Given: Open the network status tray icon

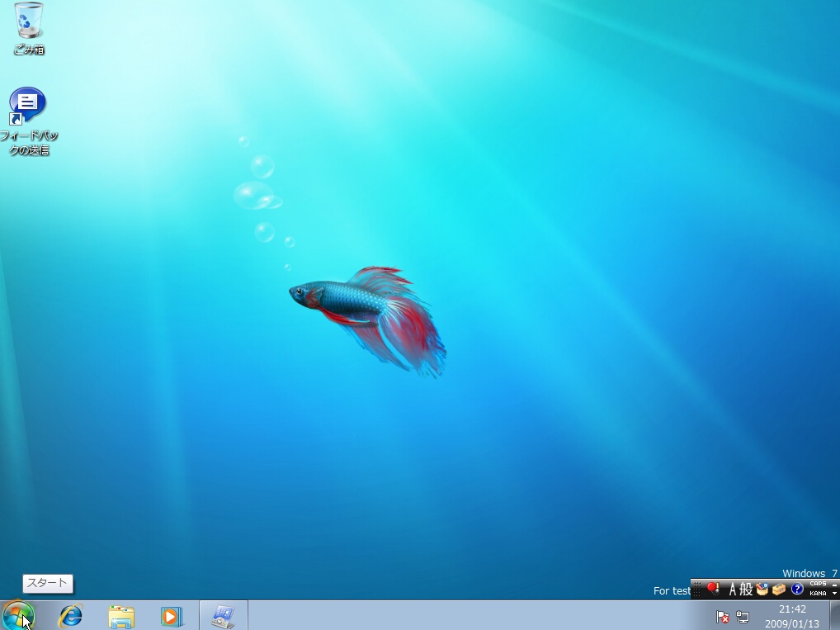Looking at the screenshot, I should coord(743,617).
